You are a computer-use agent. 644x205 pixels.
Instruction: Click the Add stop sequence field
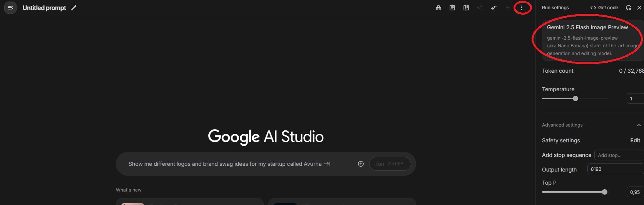tap(619, 155)
